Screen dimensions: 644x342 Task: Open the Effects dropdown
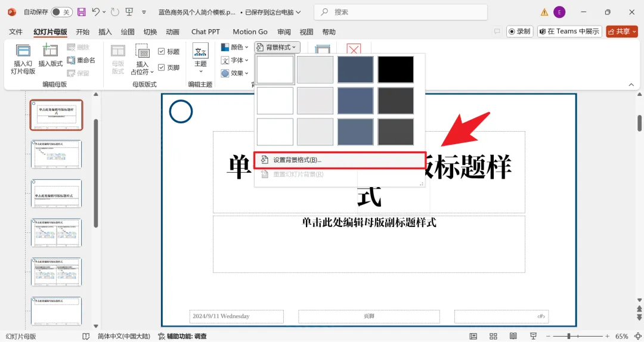(x=234, y=73)
